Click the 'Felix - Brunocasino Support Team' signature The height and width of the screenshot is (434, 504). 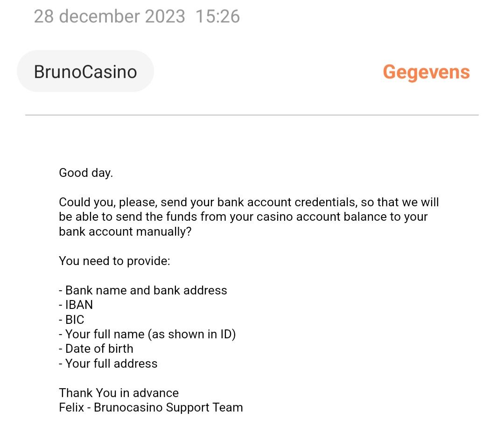[151, 407]
